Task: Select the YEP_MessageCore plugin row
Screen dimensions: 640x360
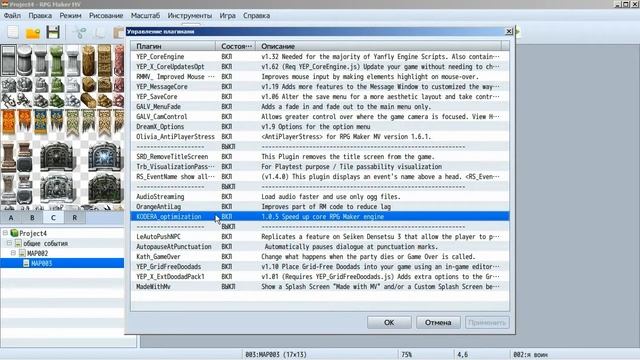Action: coord(320,87)
